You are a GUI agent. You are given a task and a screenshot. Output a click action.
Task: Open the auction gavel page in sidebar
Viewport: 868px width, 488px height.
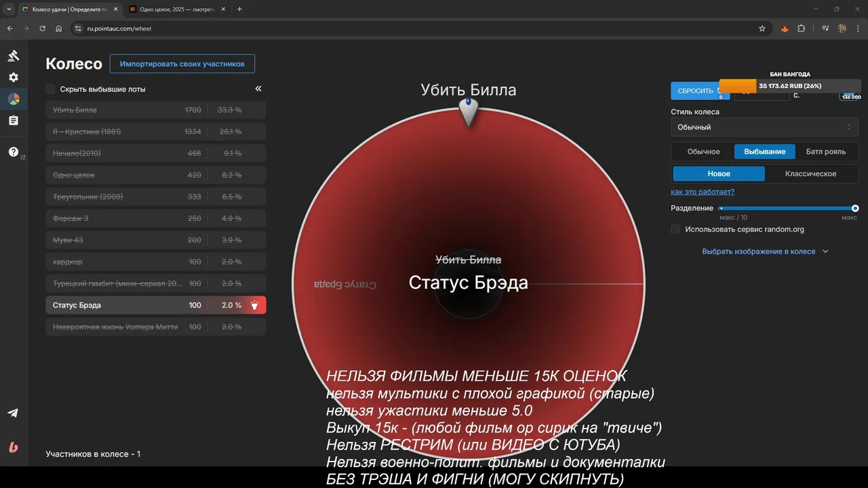coord(14,56)
